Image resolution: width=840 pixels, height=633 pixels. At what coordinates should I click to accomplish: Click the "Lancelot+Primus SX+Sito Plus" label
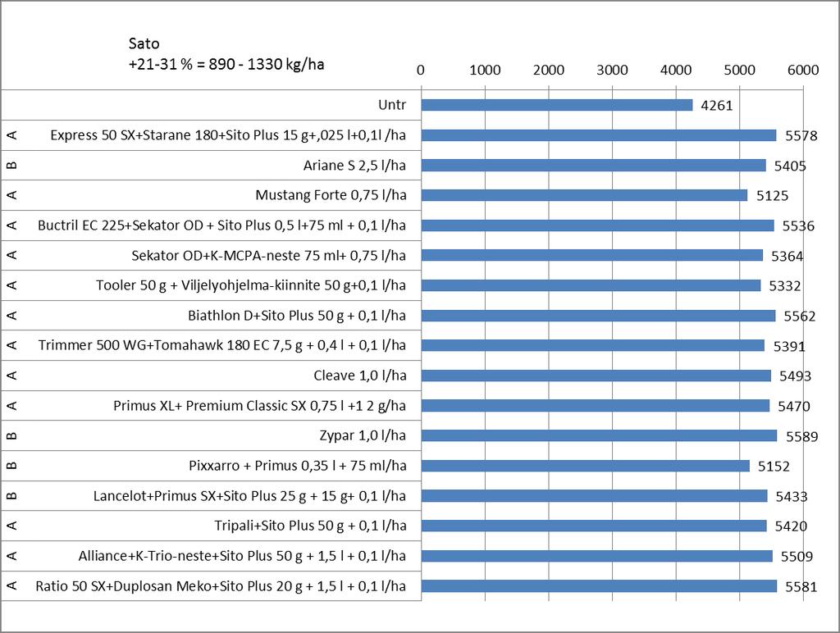tap(185, 496)
